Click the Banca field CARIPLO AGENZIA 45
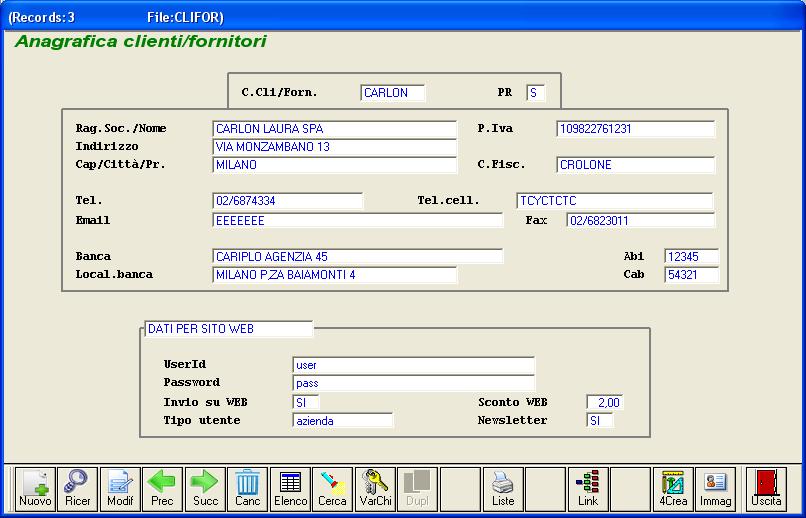Image resolution: width=806 pixels, height=518 pixels. (358, 256)
